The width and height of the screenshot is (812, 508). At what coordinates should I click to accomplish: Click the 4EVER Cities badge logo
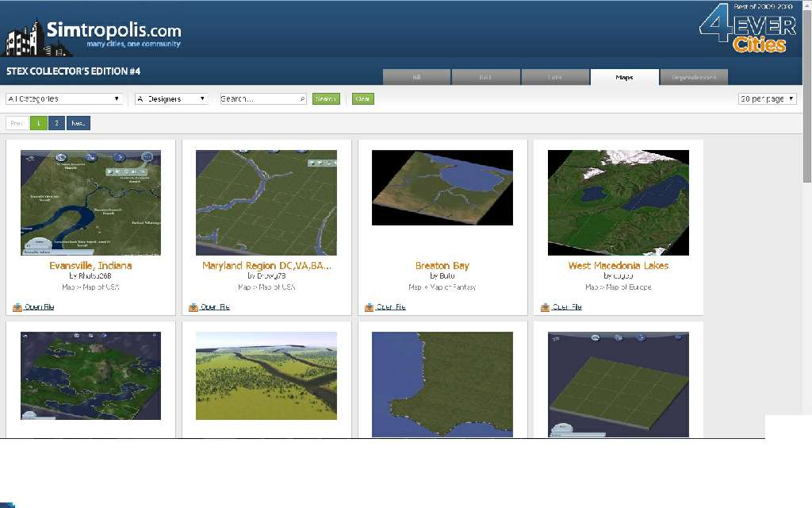(748, 28)
